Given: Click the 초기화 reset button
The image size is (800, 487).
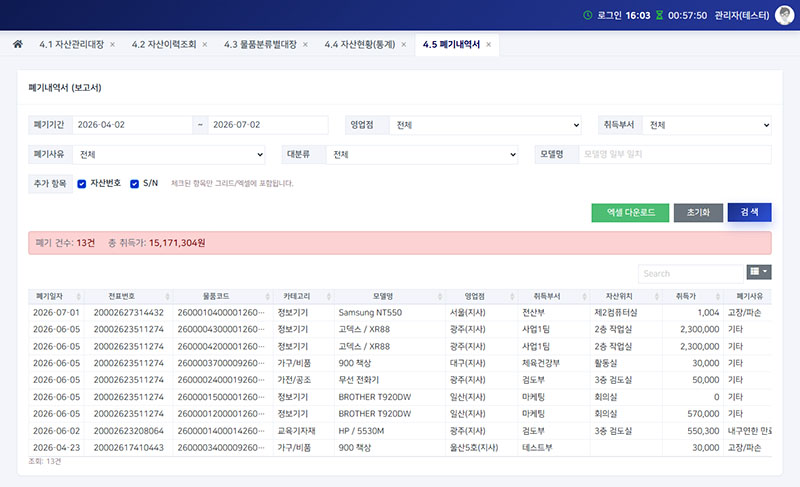Looking at the screenshot, I should 698,213.
